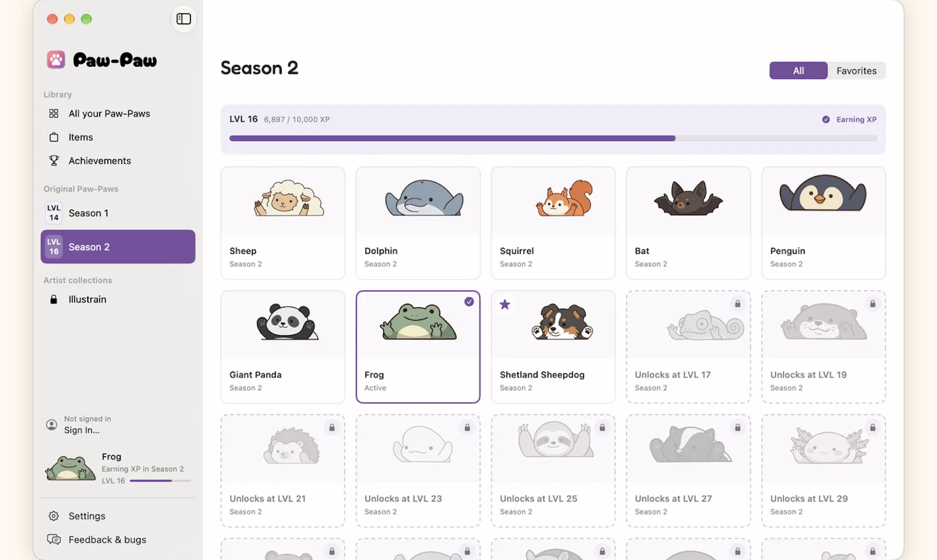
Task: Open All your Paw-Paws grid icon
Action: pos(54,114)
